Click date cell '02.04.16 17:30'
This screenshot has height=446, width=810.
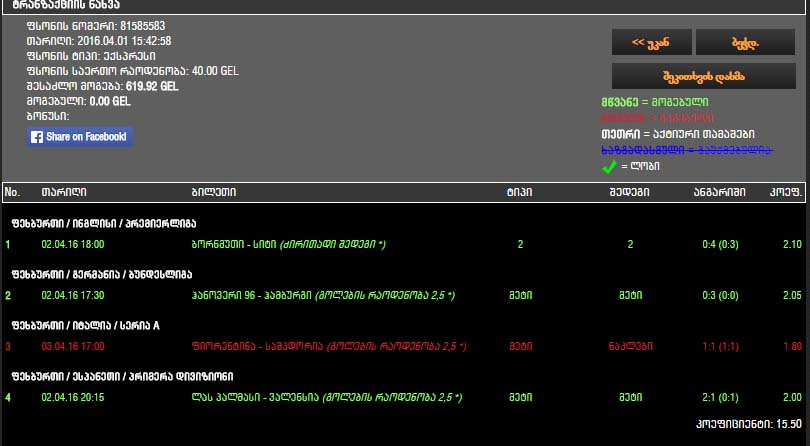coord(72,295)
